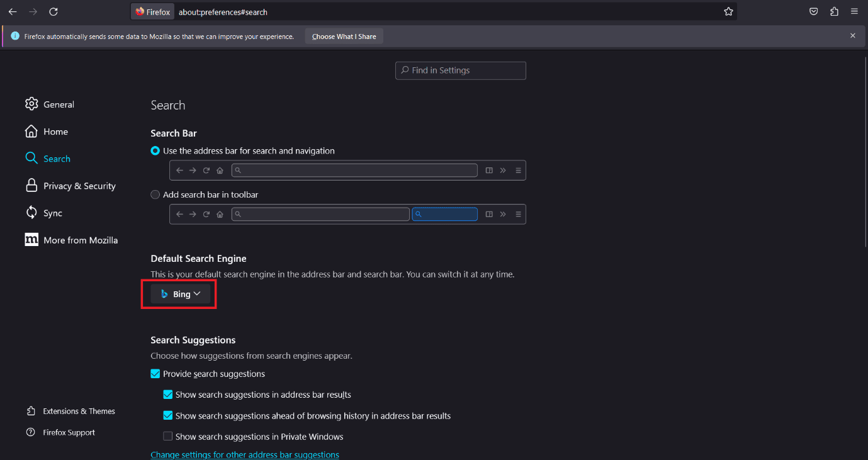The width and height of the screenshot is (868, 460).
Task: Click the Firefox identity badge in the address bar
Action: (152, 11)
